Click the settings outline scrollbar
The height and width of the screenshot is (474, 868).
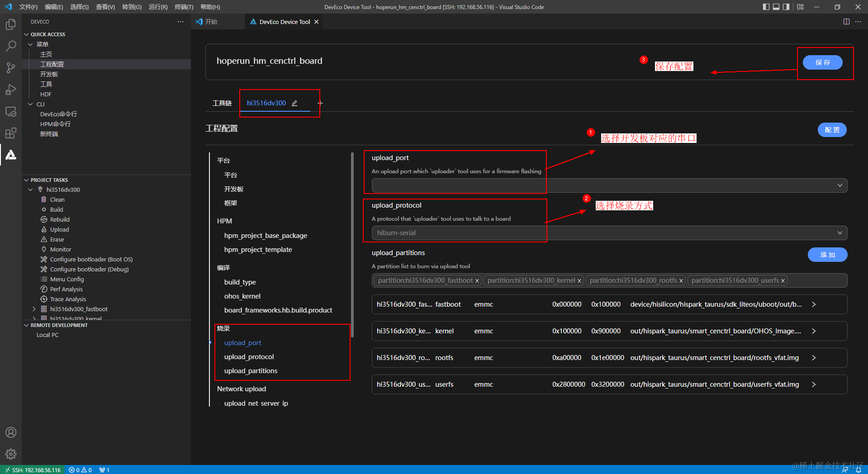pyautogui.click(x=352, y=245)
